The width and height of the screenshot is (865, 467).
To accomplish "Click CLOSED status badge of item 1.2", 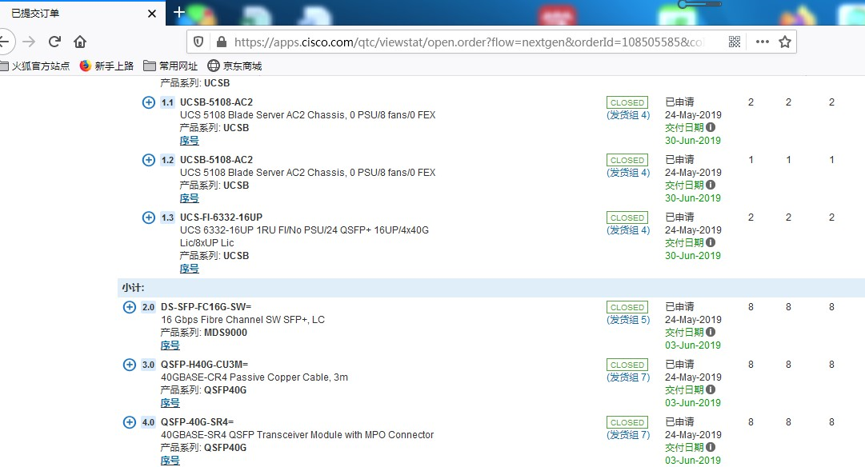I will [627, 160].
